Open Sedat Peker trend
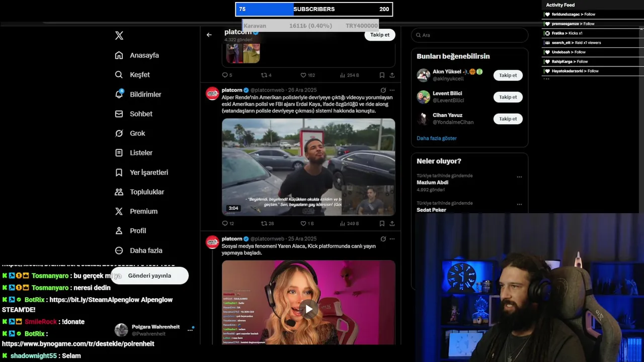Screen dimensions: 644x362 pyautogui.click(x=431, y=210)
